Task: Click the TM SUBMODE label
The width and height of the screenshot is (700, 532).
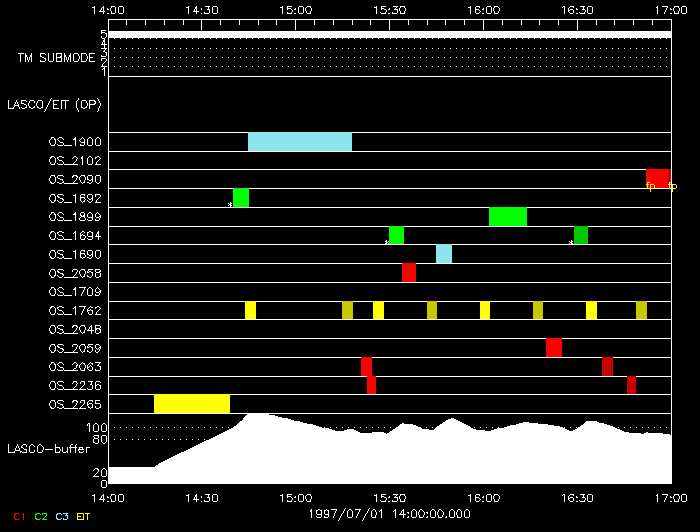Action: [x=57, y=58]
